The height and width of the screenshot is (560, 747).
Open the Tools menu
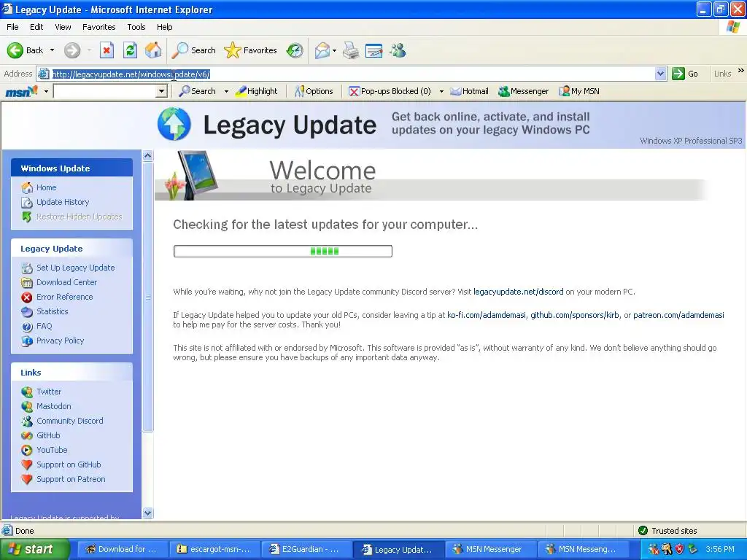tap(136, 27)
